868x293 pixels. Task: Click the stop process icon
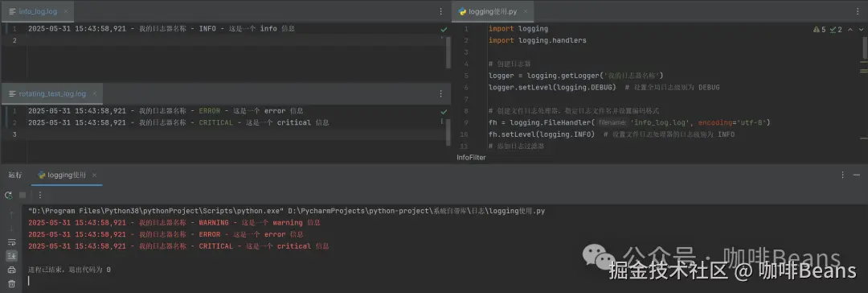[23, 196]
